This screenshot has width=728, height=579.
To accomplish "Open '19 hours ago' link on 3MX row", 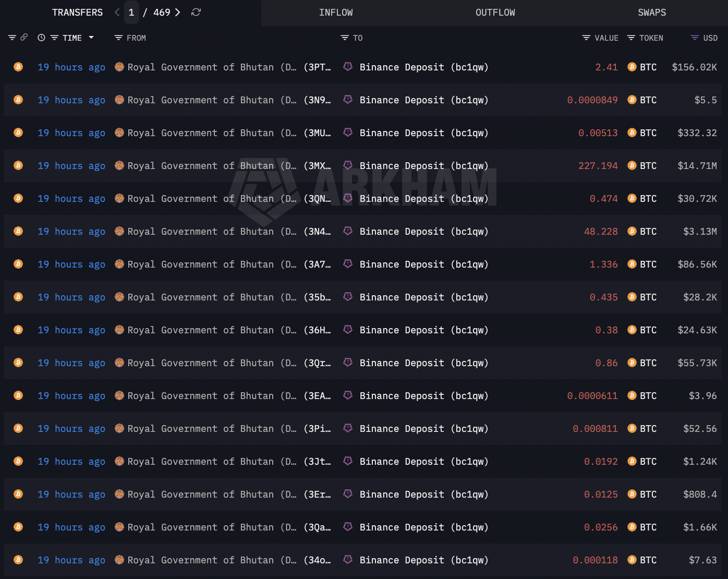I will pos(71,166).
